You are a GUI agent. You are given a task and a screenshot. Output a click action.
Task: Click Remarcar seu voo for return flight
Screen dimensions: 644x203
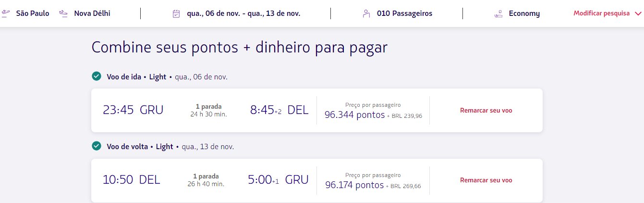coord(486,180)
